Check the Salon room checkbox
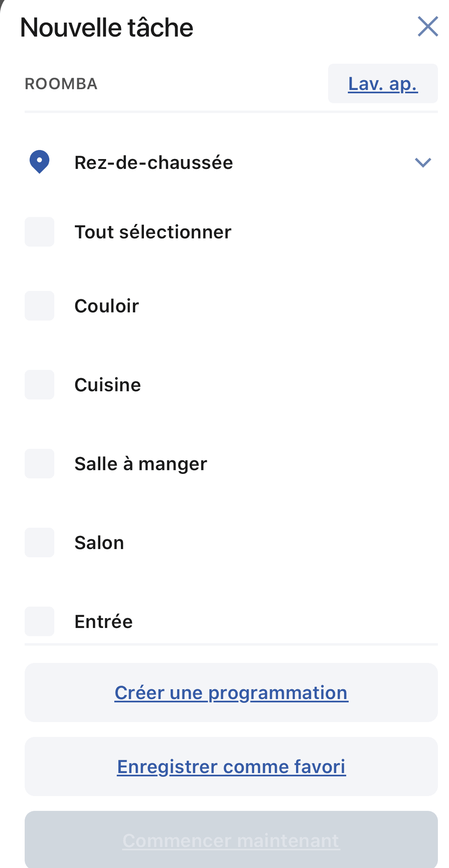449x868 pixels. 39,542
